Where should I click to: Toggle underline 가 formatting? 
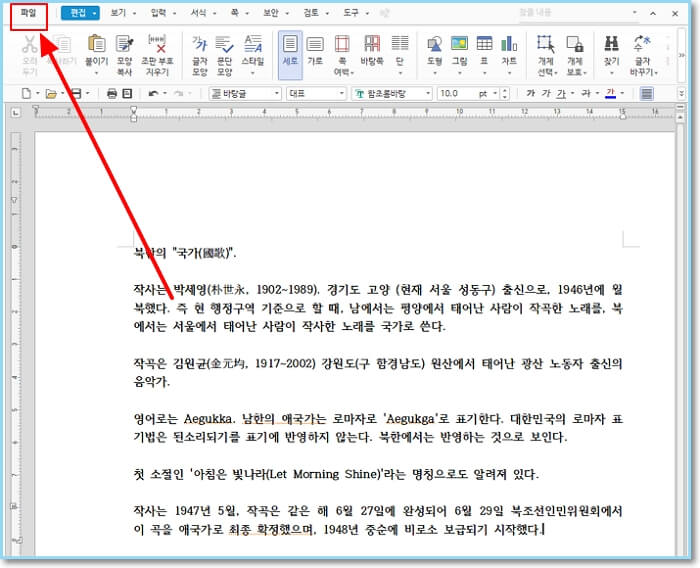coord(561,93)
